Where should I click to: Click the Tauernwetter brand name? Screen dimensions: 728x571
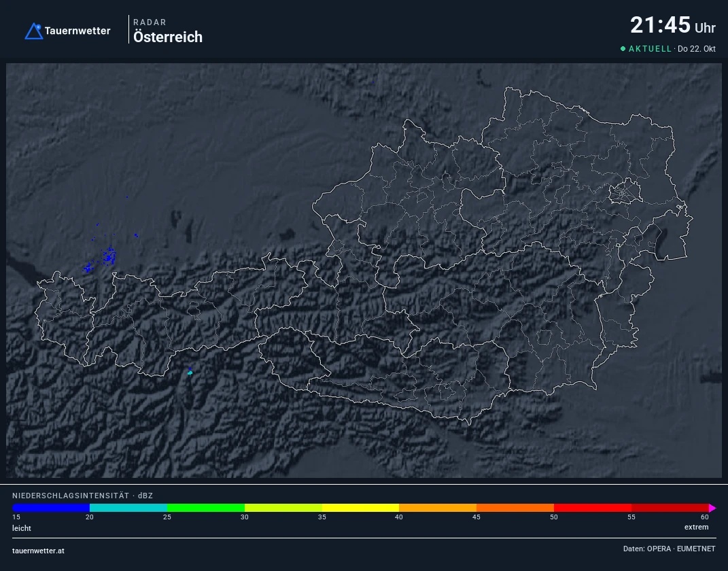point(77,31)
